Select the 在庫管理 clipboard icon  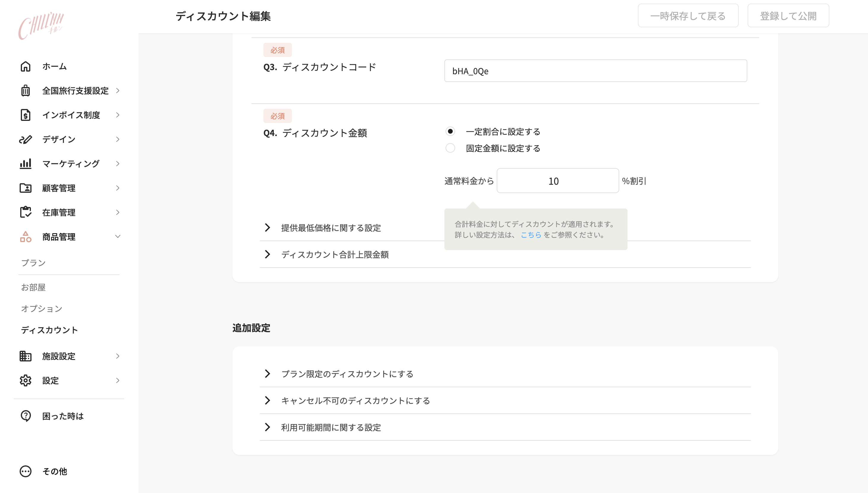[25, 212]
